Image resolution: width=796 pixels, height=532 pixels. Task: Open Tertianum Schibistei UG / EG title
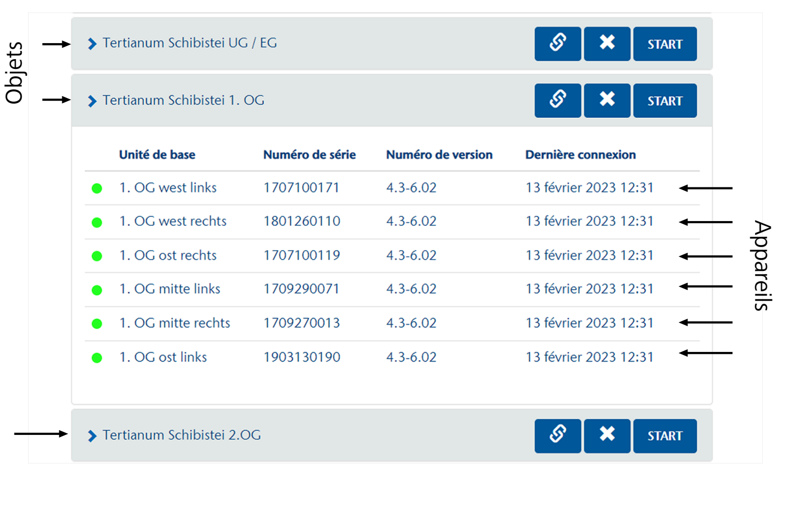tap(190, 43)
